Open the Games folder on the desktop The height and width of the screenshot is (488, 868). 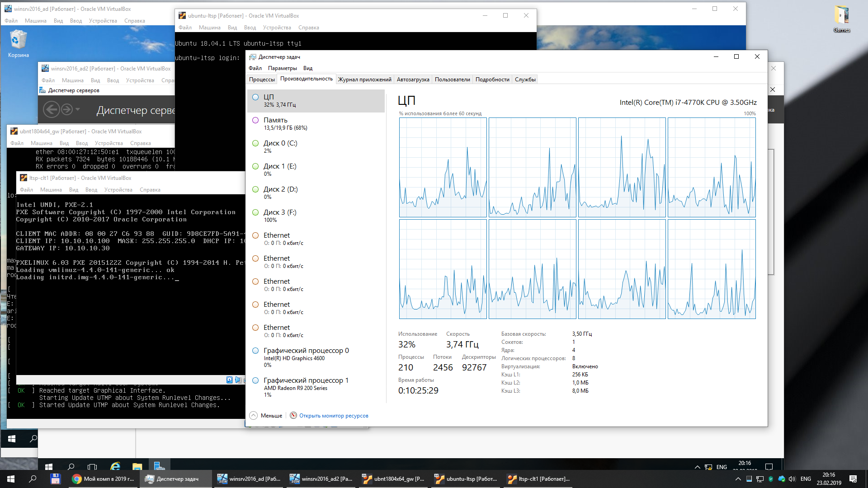[842, 19]
